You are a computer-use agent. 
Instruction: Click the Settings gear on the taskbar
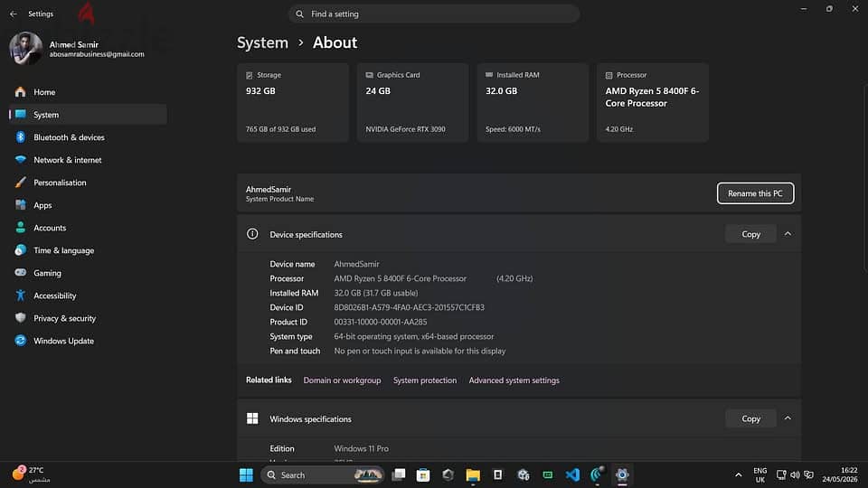coord(622,474)
